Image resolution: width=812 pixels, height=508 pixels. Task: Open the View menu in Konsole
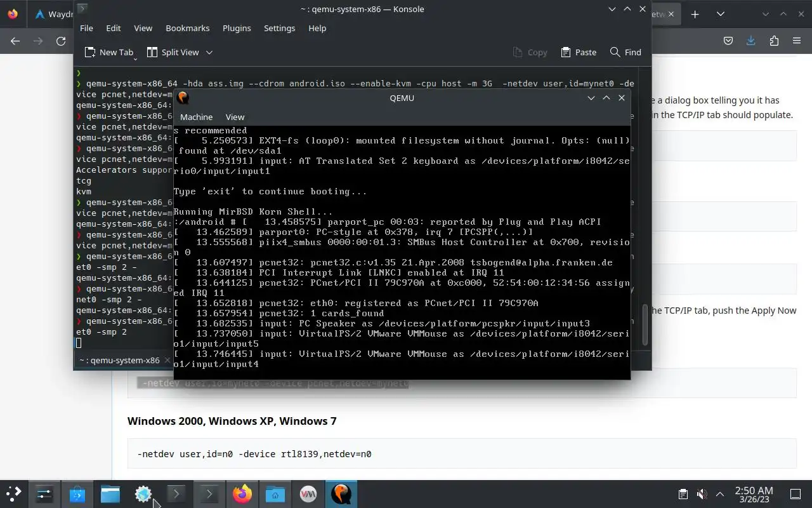click(x=143, y=28)
